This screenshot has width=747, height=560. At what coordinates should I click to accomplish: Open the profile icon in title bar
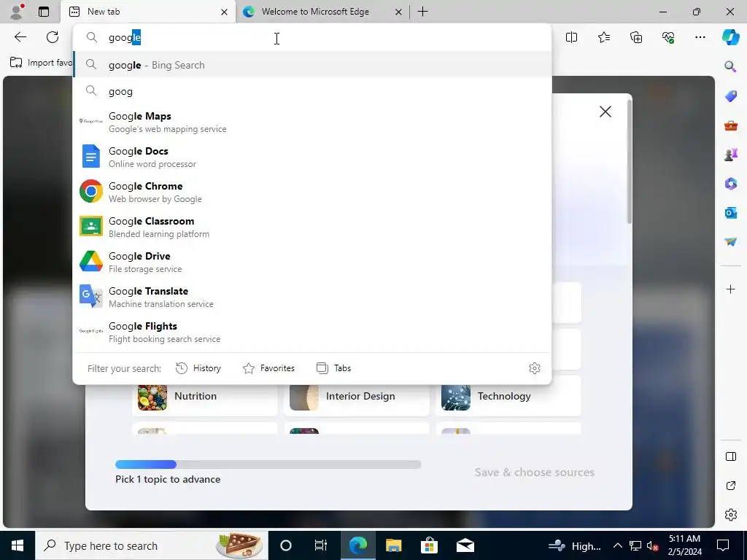click(18, 12)
